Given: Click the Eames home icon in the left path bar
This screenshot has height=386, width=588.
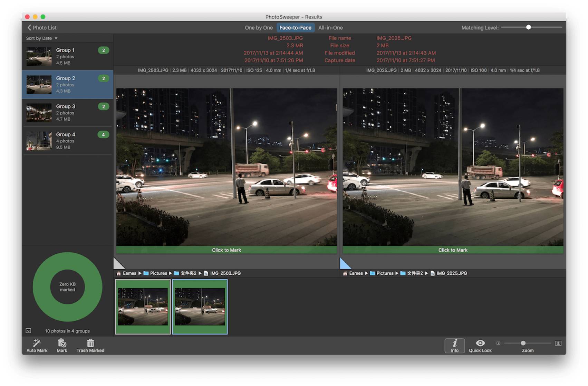Looking at the screenshot, I should (119, 273).
